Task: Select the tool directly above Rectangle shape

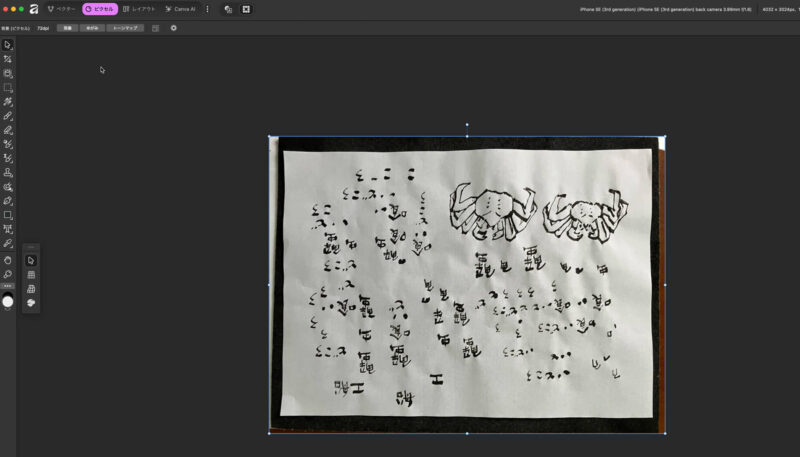Action: pyautogui.click(x=8, y=201)
